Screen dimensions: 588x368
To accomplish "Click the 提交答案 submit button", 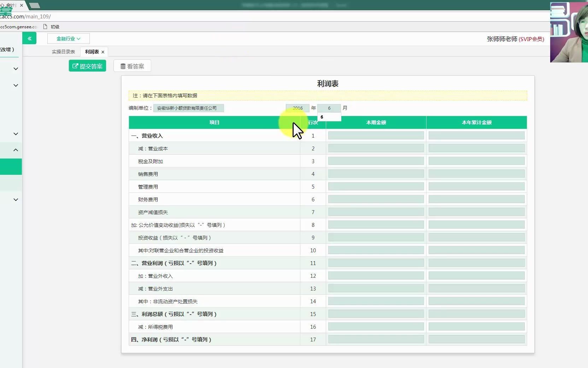I will (87, 66).
